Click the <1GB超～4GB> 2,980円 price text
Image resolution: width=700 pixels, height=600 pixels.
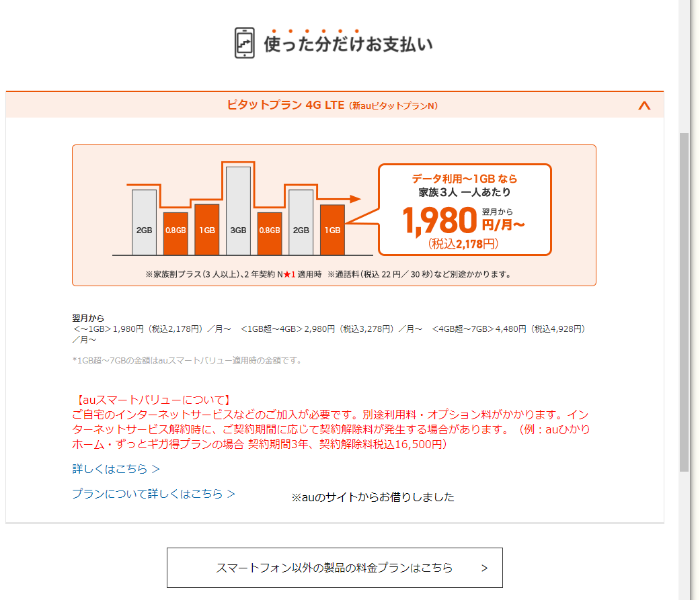tap(332, 329)
